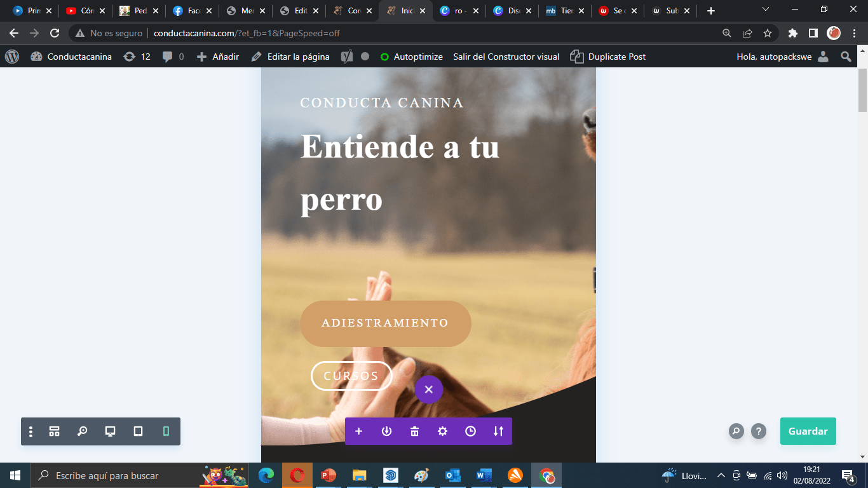Select the 'Entiende a tu perro' heading

coord(400,173)
